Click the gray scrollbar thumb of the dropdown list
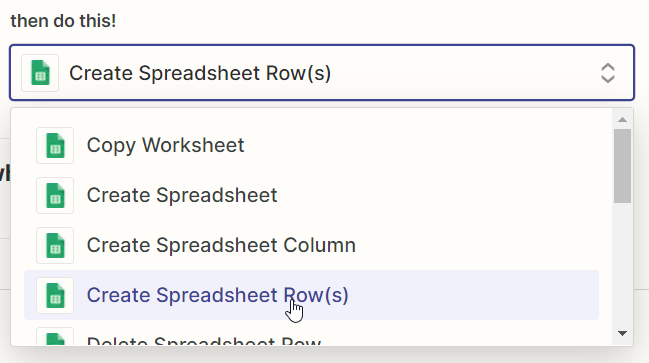 (x=623, y=166)
